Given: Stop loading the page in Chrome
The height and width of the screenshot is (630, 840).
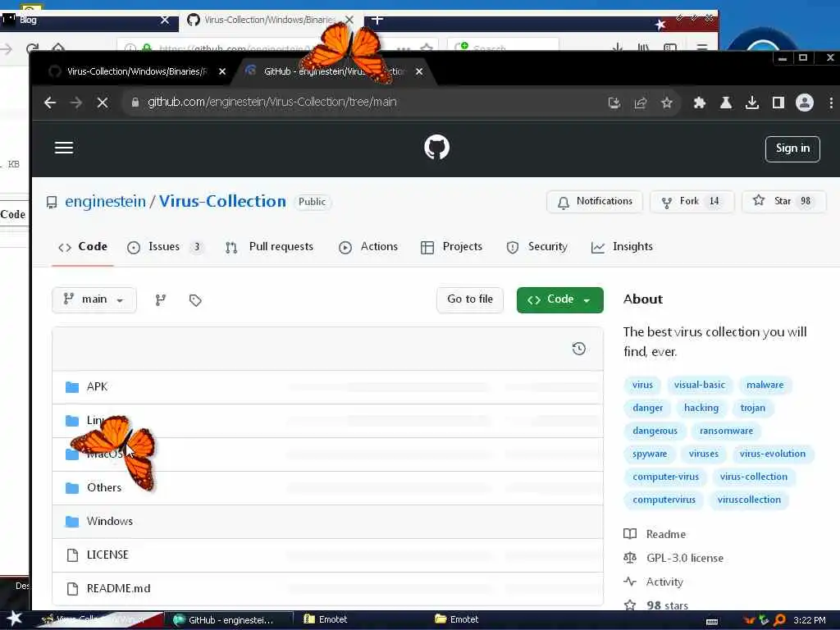Looking at the screenshot, I should click(x=103, y=103).
